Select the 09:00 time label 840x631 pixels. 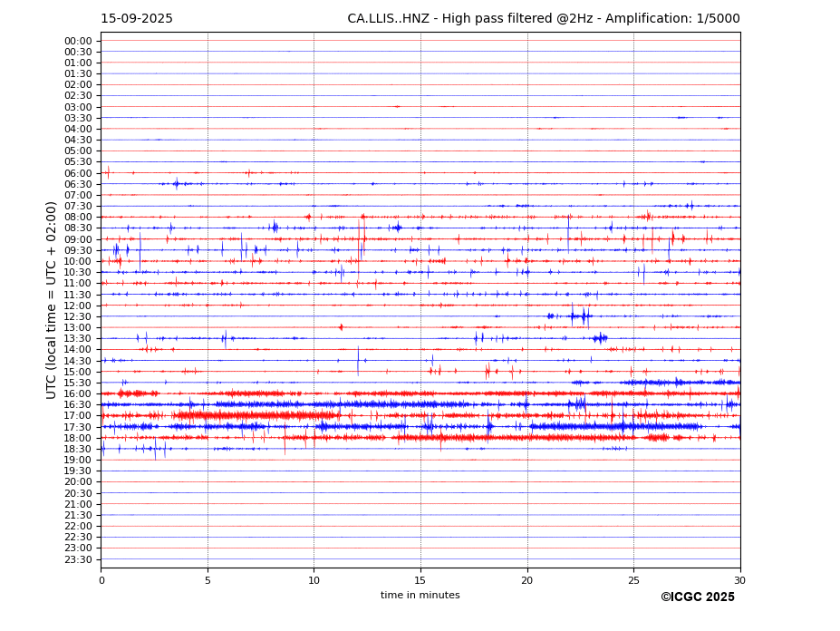click(x=78, y=239)
